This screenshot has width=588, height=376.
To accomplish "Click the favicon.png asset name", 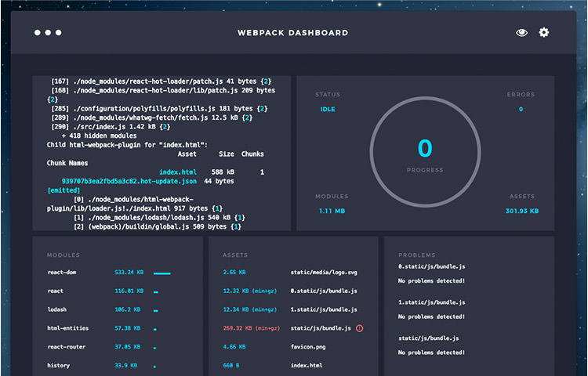I will (308, 347).
